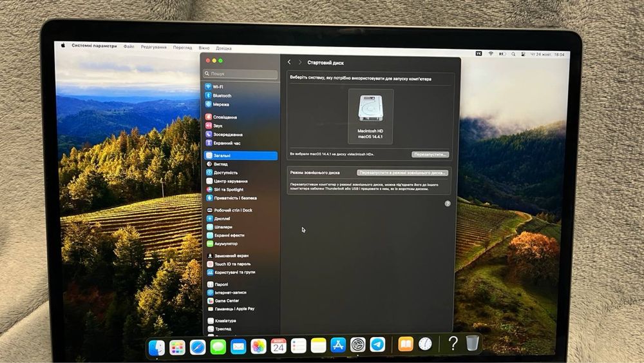The height and width of the screenshot is (363, 644).
Task: Go forward with the right chevron
Action: click(300, 62)
